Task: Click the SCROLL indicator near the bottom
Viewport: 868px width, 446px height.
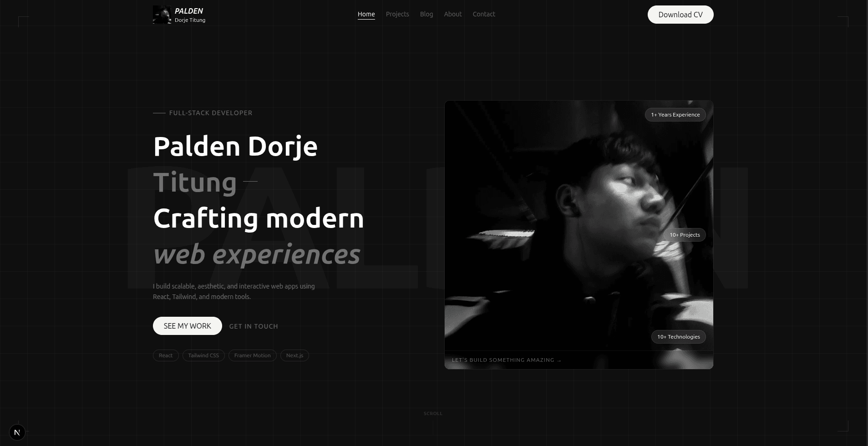Action: pyautogui.click(x=433, y=413)
